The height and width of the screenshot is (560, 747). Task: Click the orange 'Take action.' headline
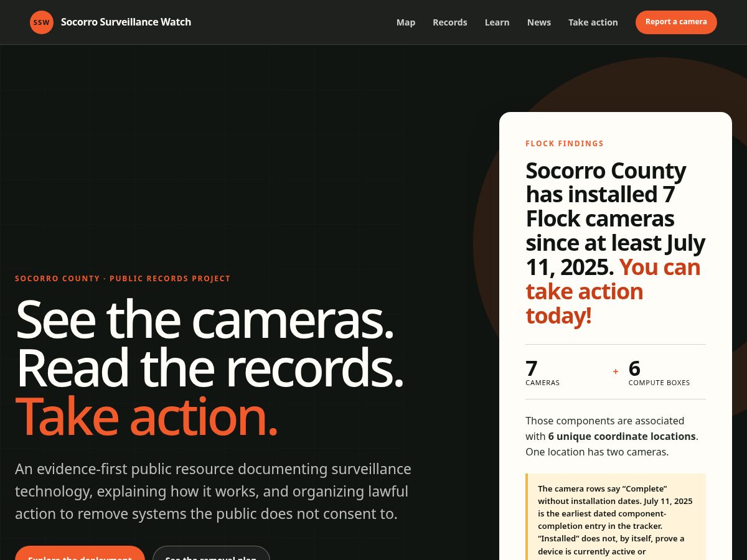click(146, 416)
